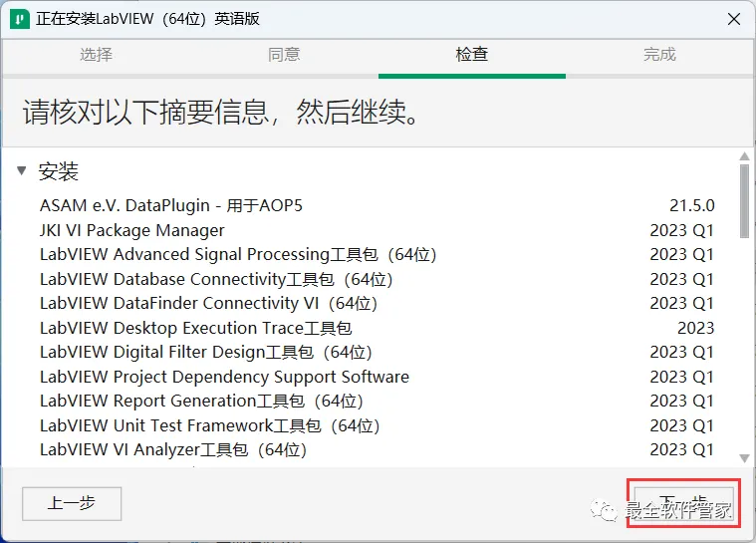756x543 pixels.
Task: Click the 安装 section heading
Action: 59,171
